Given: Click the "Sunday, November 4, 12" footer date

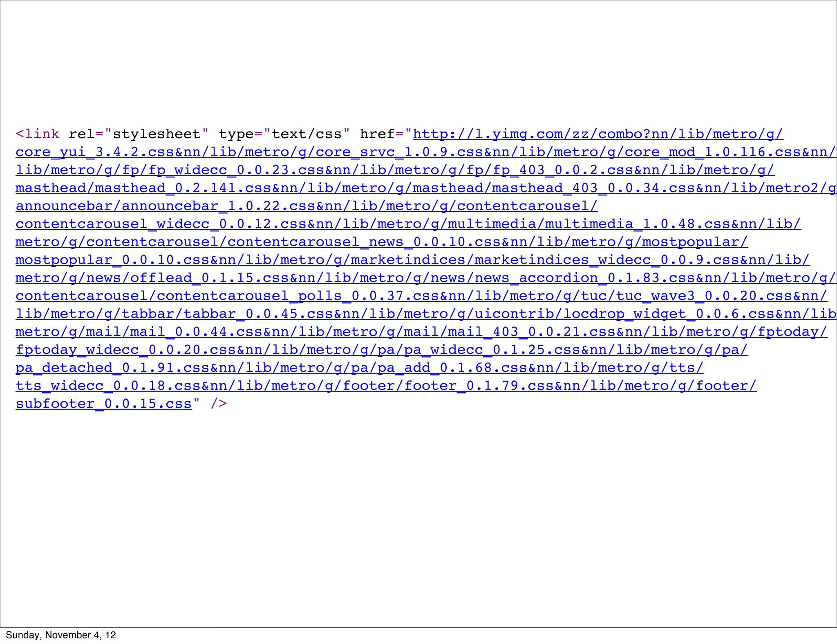Looking at the screenshot, I should click(61, 635).
